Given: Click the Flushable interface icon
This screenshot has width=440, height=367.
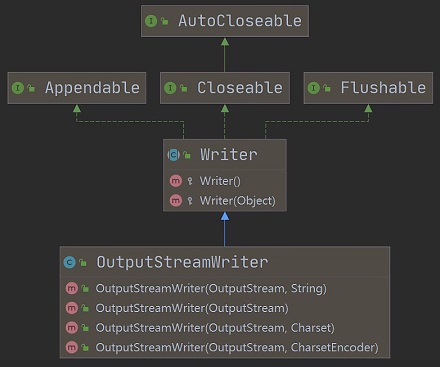Looking at the screenshot, I should pyautogui.click(x=313, y=88).
